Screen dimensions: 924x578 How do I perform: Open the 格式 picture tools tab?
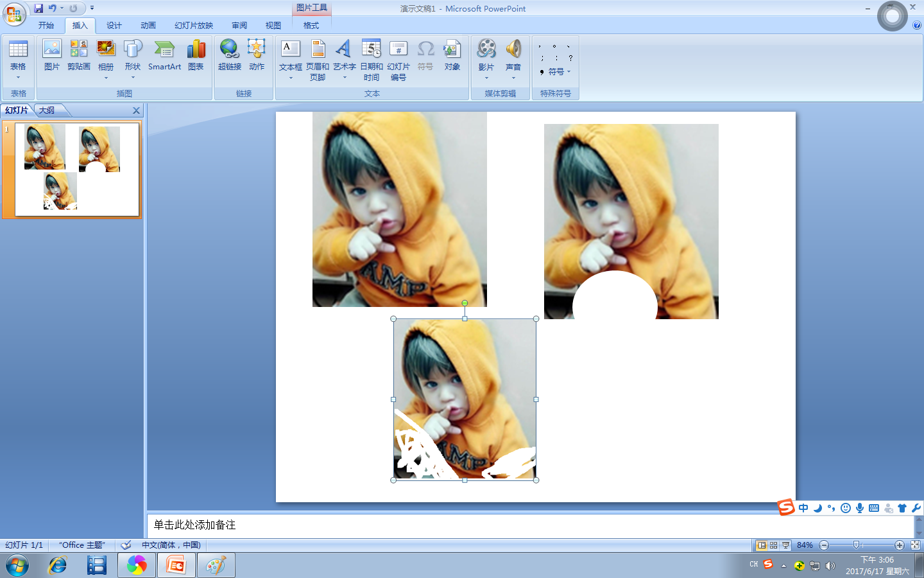pyautogui.click(x=311, y=26)
